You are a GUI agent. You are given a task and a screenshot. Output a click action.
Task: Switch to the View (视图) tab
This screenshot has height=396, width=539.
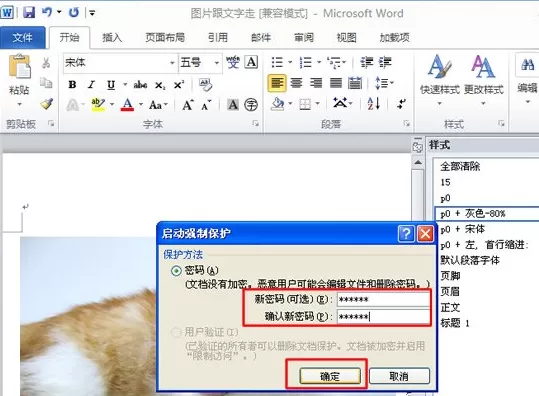point(346,37)
